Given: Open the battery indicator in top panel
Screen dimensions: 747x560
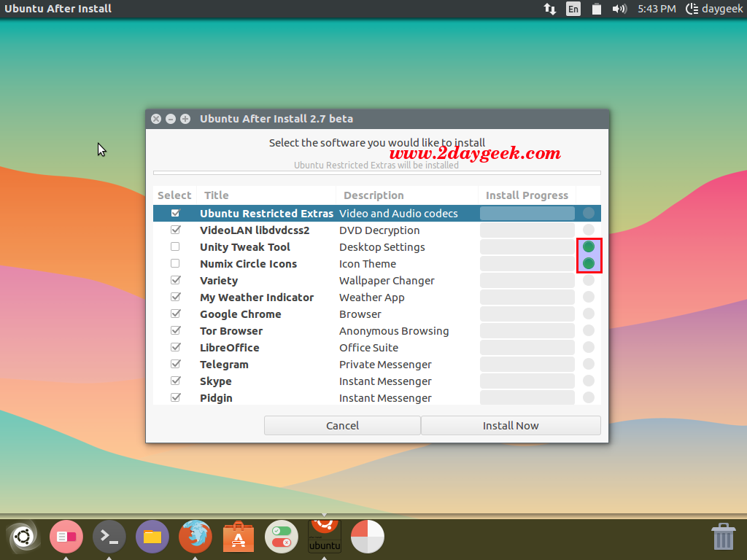Looking at the screenshot, I should 596,9.
